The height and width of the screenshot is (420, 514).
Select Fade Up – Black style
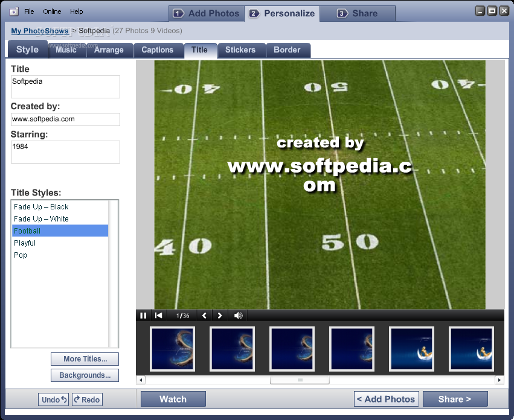[60, 207]
